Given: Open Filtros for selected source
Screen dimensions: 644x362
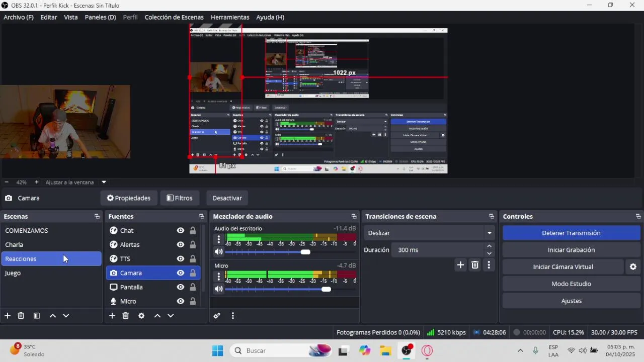Looking at the screenshot, I should [x=180, y=198].
